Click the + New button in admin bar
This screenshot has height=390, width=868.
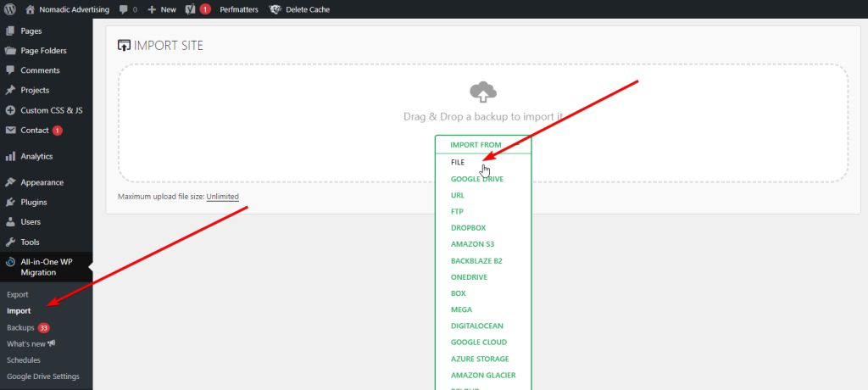point(162,9)
